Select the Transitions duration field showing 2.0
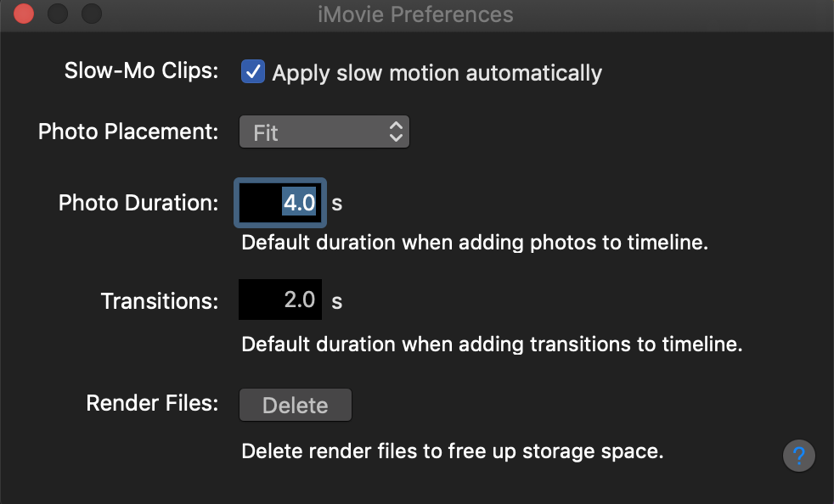Viewport: 834px width, 504px height. click(x=280, y=300)
